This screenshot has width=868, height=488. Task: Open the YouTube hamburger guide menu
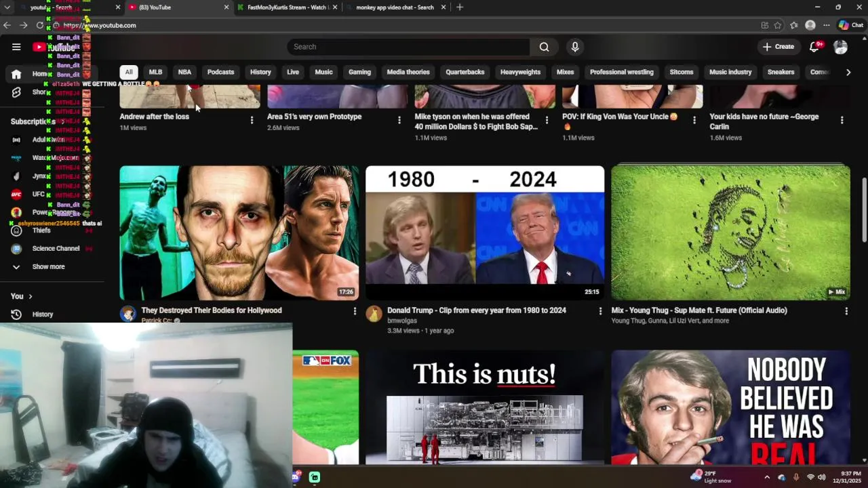tap(16, 47)
